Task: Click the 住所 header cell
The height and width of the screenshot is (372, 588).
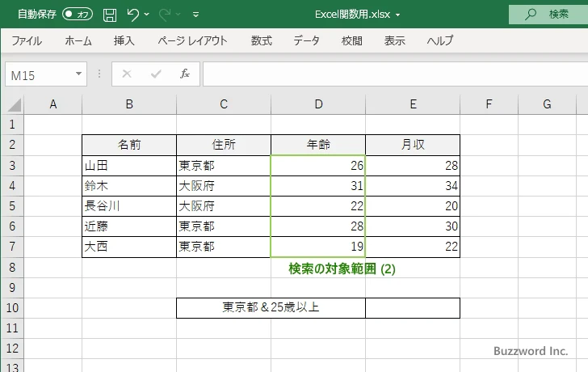Action: pos(224,145)
